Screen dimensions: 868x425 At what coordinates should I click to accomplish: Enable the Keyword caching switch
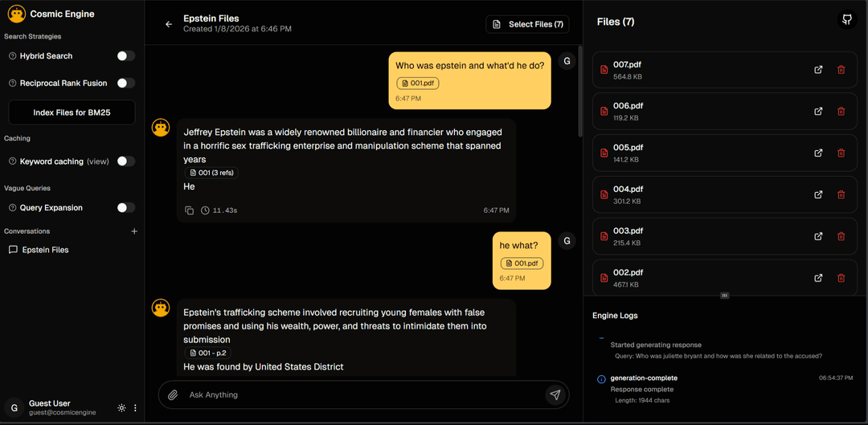(125, 161)
